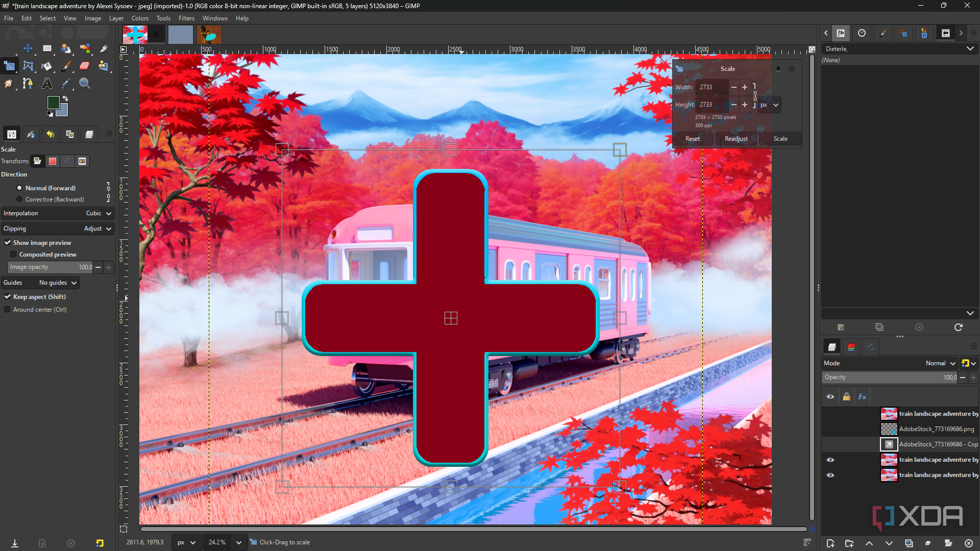Image resolution: width=980 pixels, height=551 pixels.
Task: Select the Zoom magnifier tool
Action: (x=85, y=83)
